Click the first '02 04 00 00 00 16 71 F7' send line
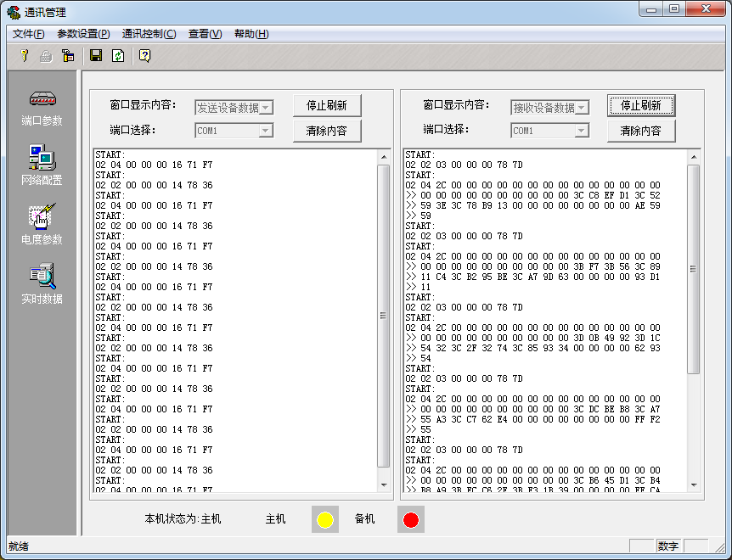This screenshot has width=732, height=560. (x=154, y=165)
